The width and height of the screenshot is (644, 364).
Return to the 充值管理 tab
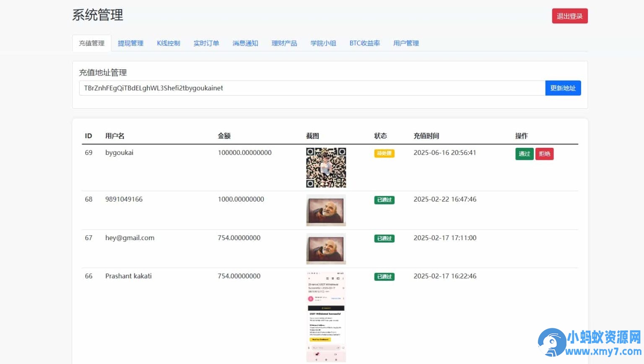click(91, 43)
